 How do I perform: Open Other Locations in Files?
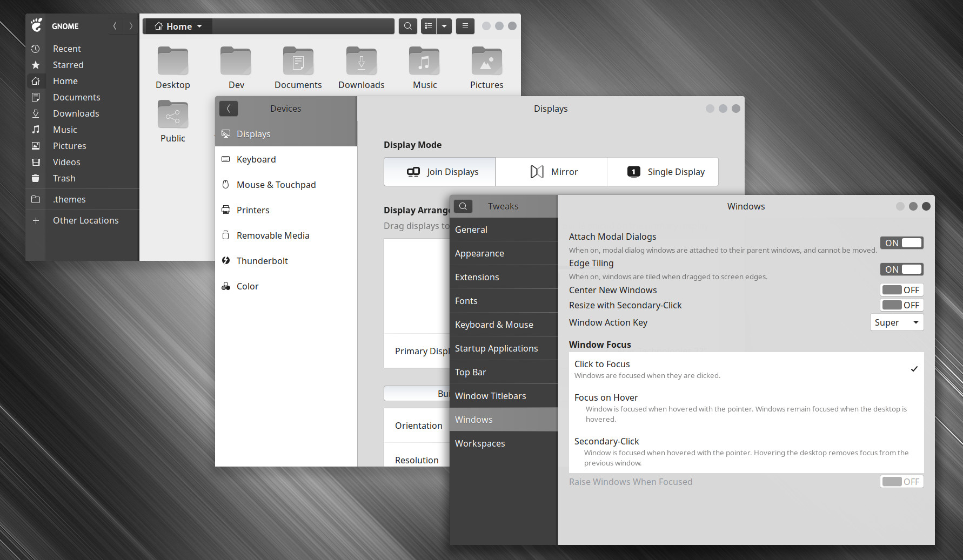tap(82, 220)
